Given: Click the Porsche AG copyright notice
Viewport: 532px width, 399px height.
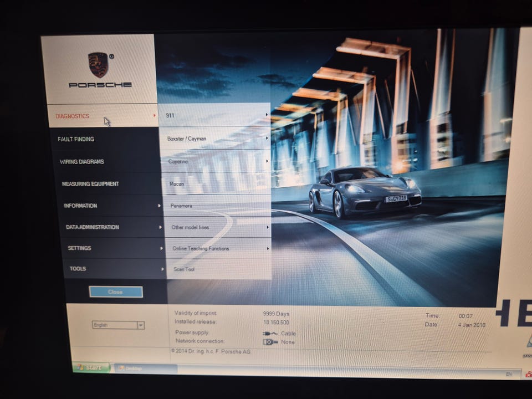Looking at the screenshot, I should (x=211, y=351).
